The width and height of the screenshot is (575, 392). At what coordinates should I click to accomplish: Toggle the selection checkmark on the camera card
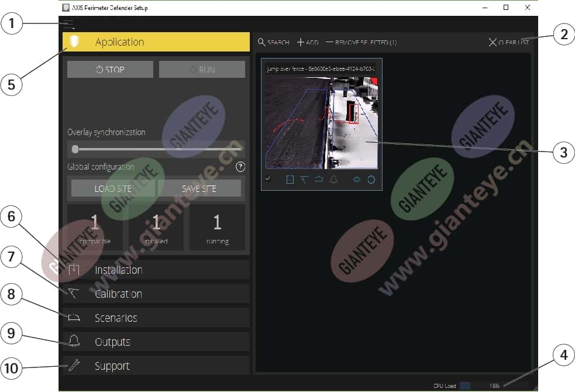pos(268,179)
